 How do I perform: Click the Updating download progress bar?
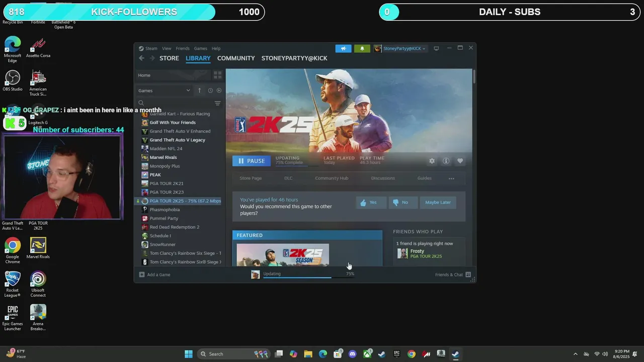(308, 277)
